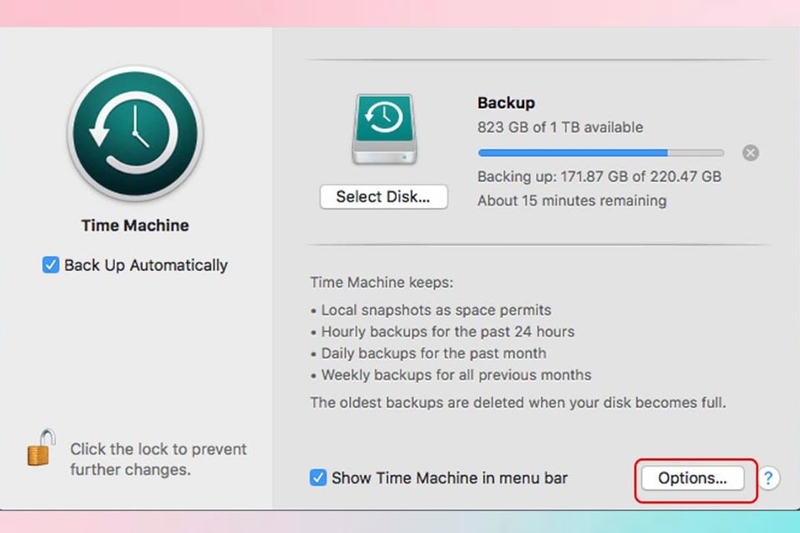Click 'The oldest backups are deleted' sentence
The image size is (800, 533).
518,402
